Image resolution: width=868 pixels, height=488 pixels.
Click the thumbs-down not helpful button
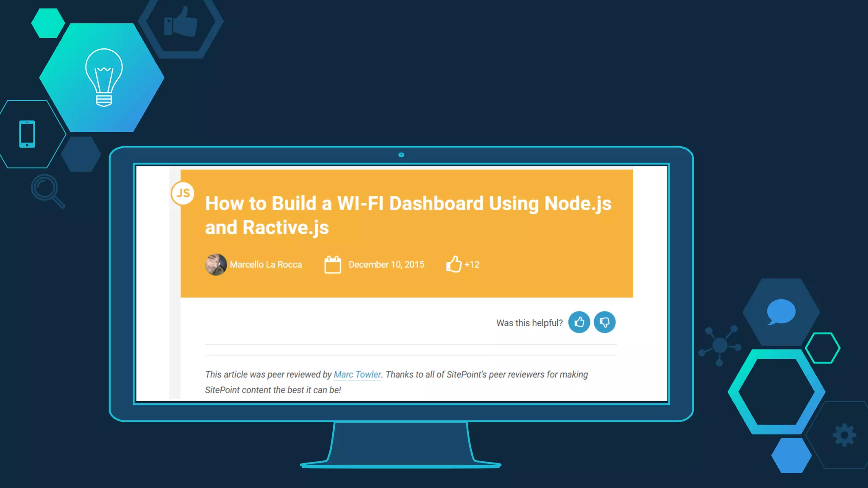click(x=604, y=322)
